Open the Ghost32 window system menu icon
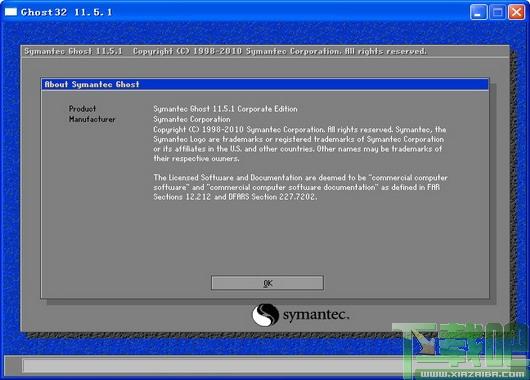The height and width of the screenshot is (380, 530). [x=11, y=12]
